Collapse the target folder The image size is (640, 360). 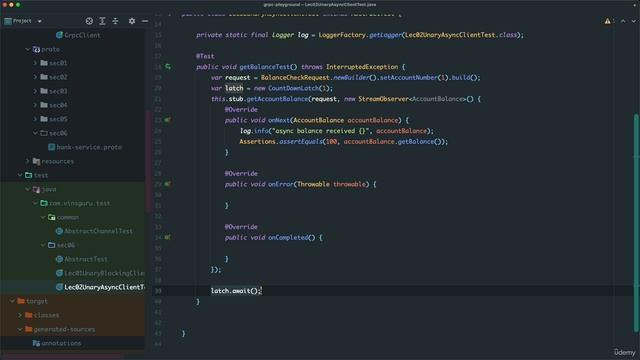(12, 301)
